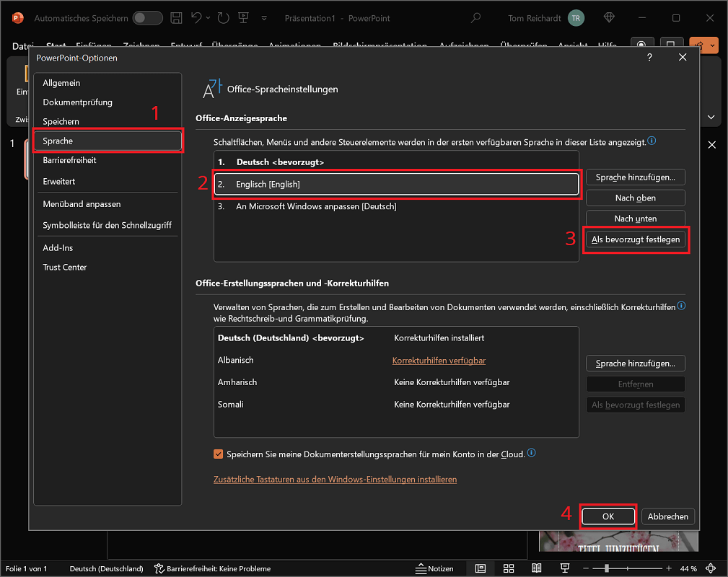
Task: Open the Speichern options category
Action: coord(108,122)
